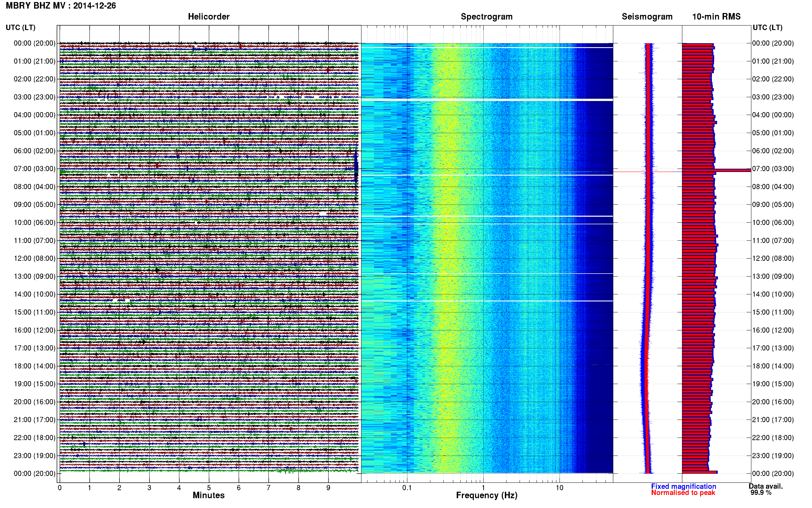Viewport: 812px width, 508px height.
Task: Click the "Data avail." label
Action: [x=766, y=486]
